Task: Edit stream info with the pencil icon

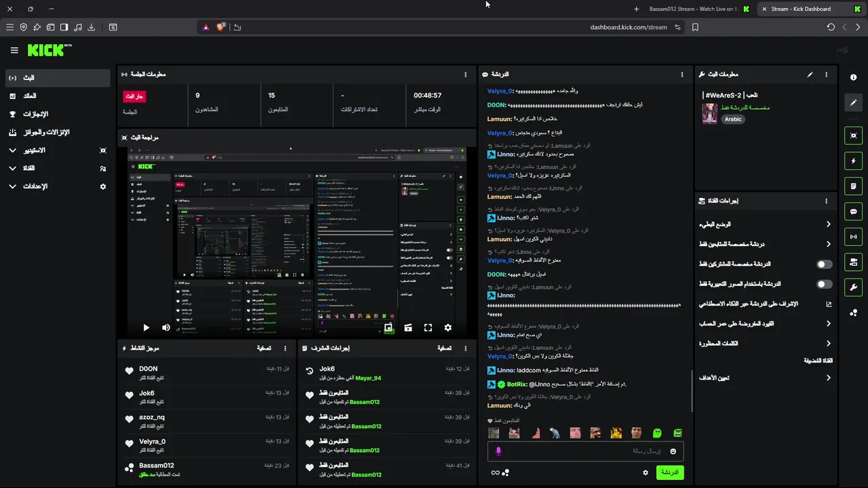Action: [x=810, y=75]
